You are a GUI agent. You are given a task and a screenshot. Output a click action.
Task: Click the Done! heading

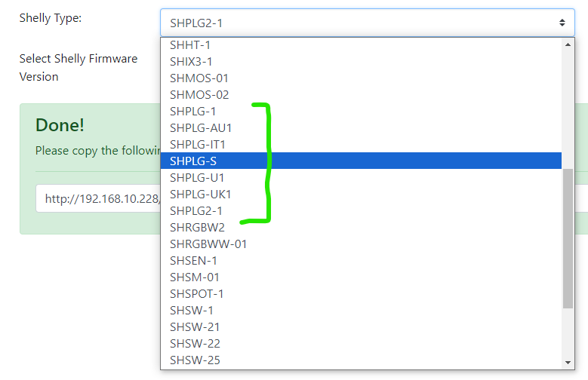[x=60, y=125]
